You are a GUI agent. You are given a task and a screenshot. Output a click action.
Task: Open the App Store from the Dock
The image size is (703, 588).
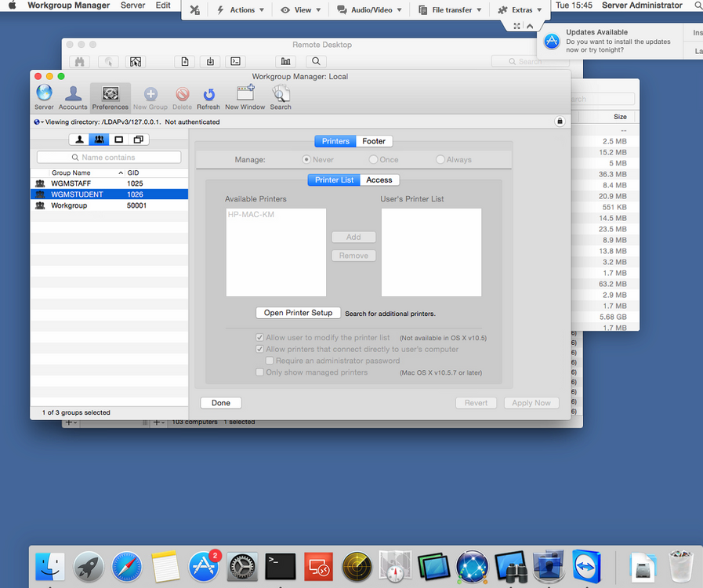click(x=204, y=566)
